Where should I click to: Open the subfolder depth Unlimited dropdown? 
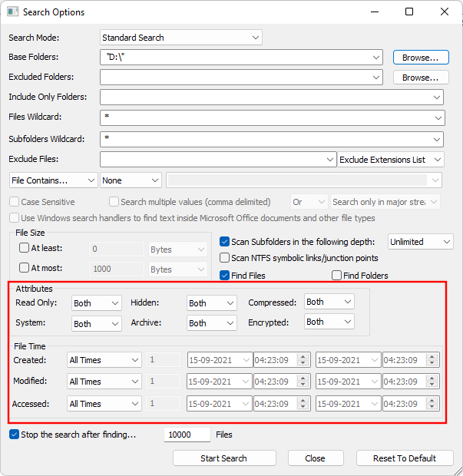(420, 241)
